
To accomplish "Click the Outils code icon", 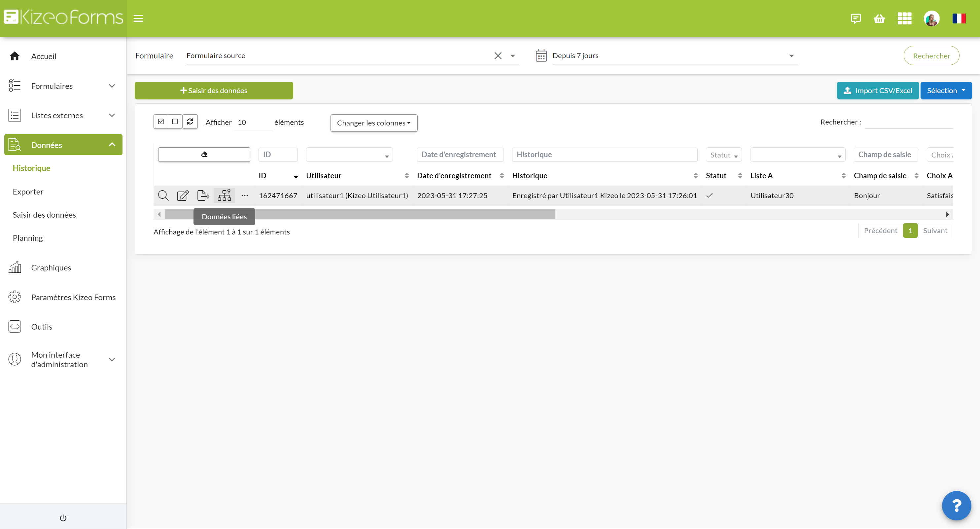I will tap(15, 327).
